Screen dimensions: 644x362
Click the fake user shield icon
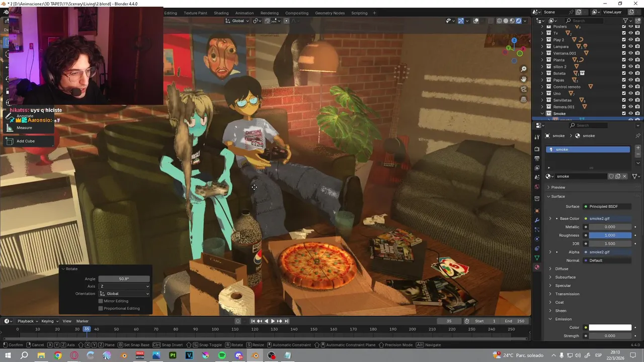(611, 176)
